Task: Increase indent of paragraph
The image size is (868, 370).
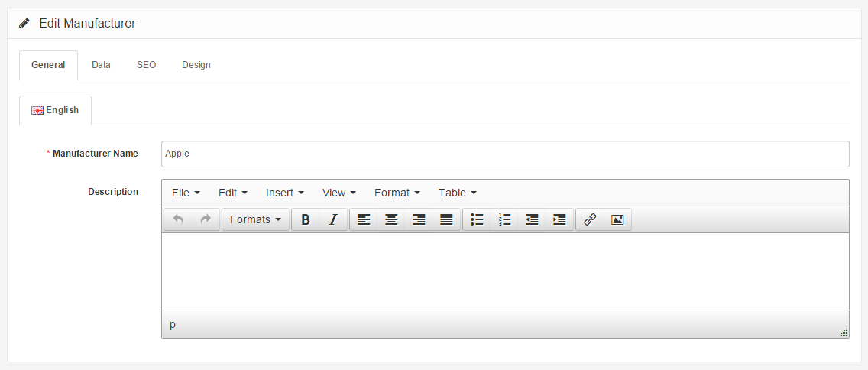Action: 559,220
